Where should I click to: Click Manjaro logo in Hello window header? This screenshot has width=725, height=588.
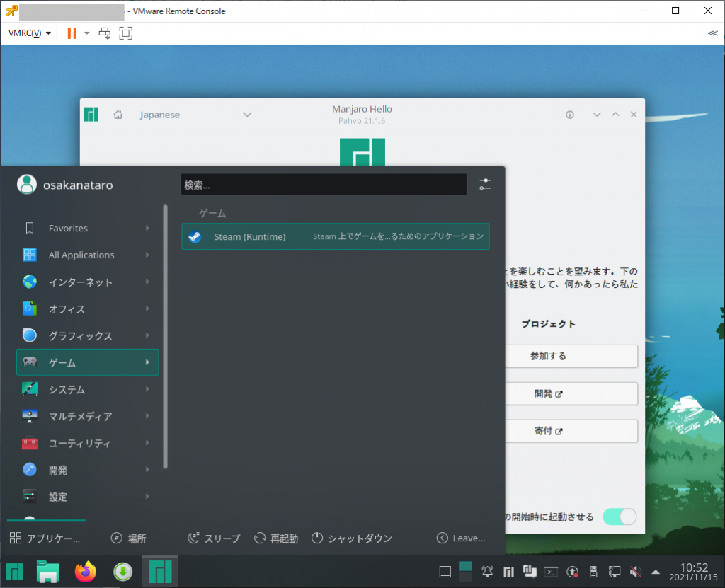pos(91,115)
